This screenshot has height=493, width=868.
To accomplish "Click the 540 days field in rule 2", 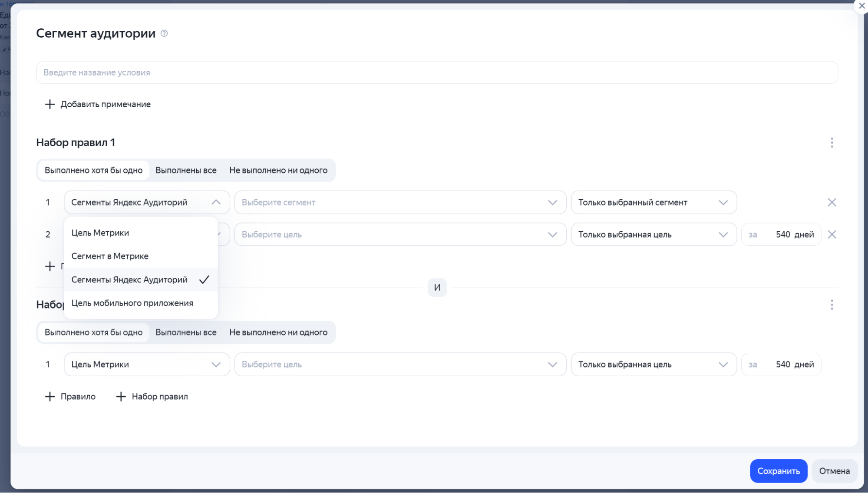I will point(782,234).
